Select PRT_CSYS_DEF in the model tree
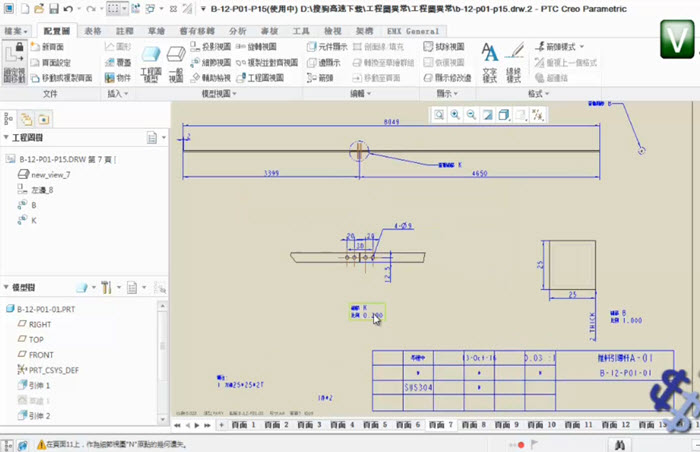 [x=53, y=370]
